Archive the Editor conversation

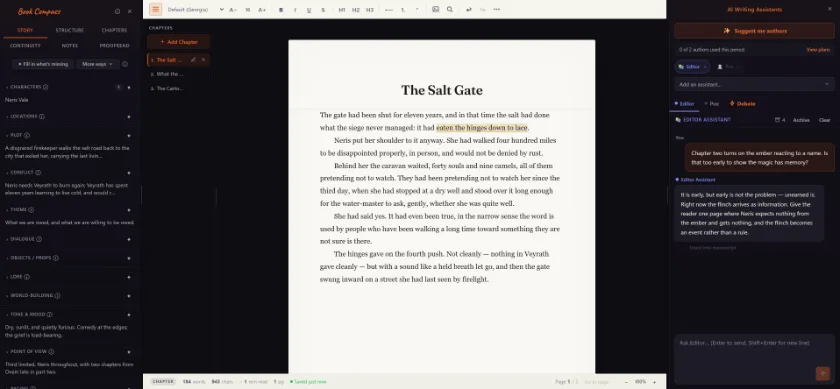(801, 120)
